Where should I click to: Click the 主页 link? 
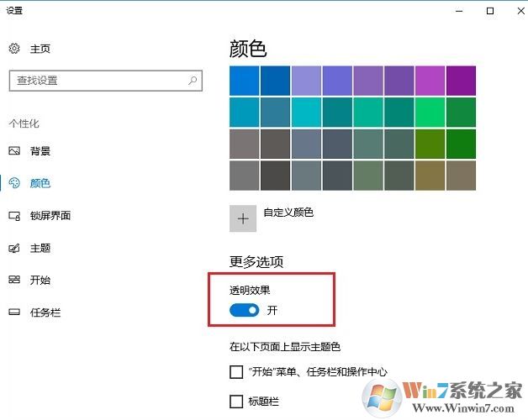pos(40,49)
